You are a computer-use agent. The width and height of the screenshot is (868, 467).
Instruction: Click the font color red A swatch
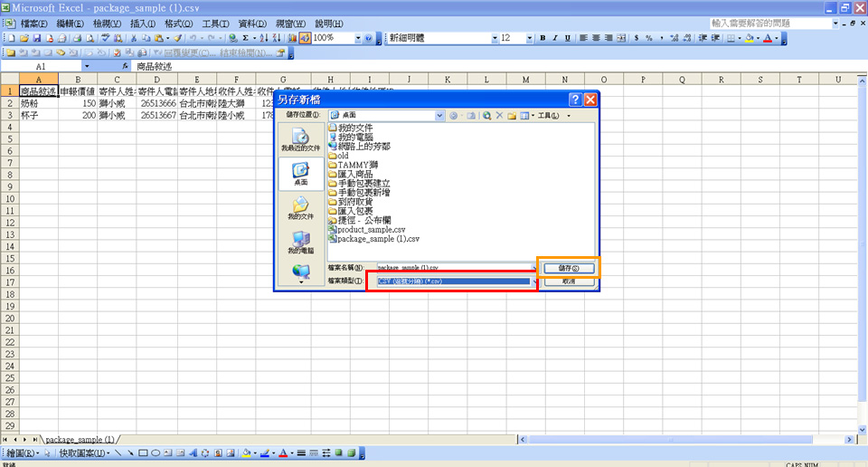[x=767, y=38]
